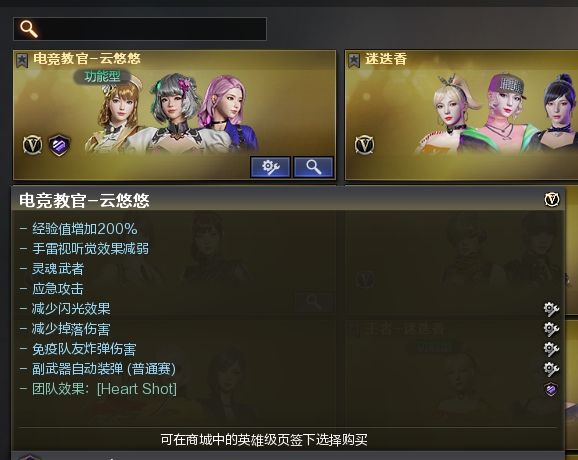
Task: Click gear icon beside 减少闪光效果
Action: point(551,309)
